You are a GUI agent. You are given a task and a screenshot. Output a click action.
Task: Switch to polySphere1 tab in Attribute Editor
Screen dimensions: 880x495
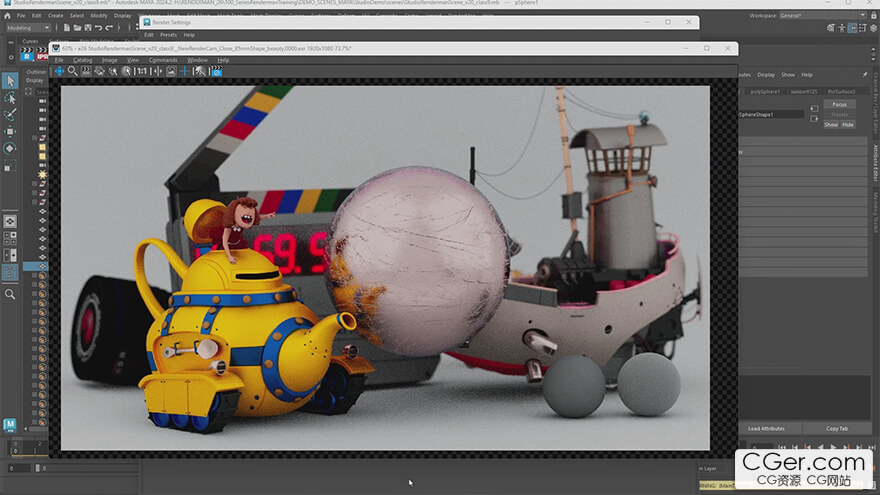pyautogui.click(x=765, y=91)
